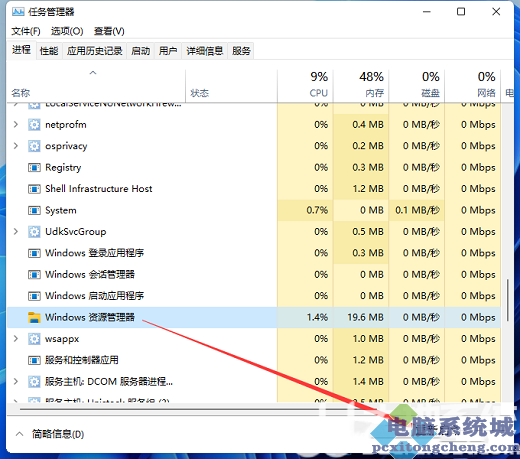Click the 1.4% CPU value
This screenshot has height=459, width=520.
click(317, 317)
